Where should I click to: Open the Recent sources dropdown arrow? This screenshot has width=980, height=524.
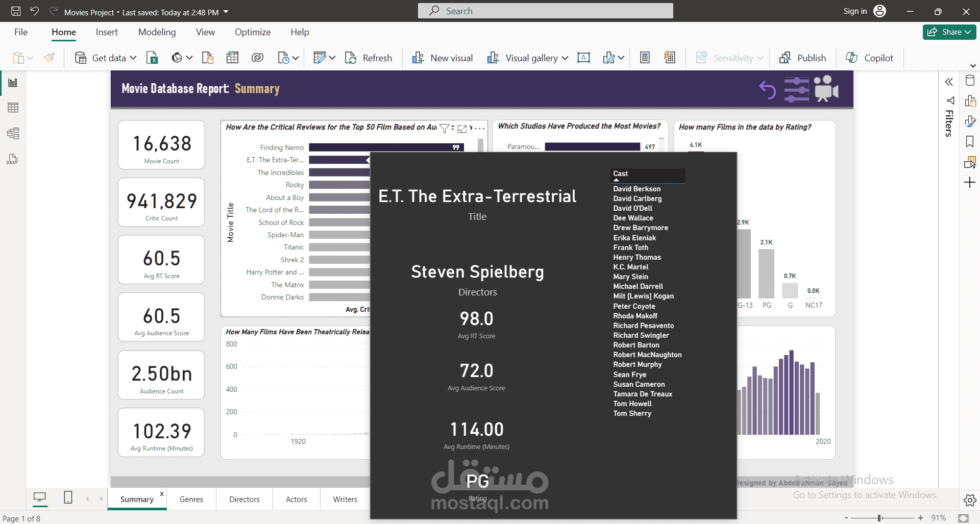(x=295, y=58)
